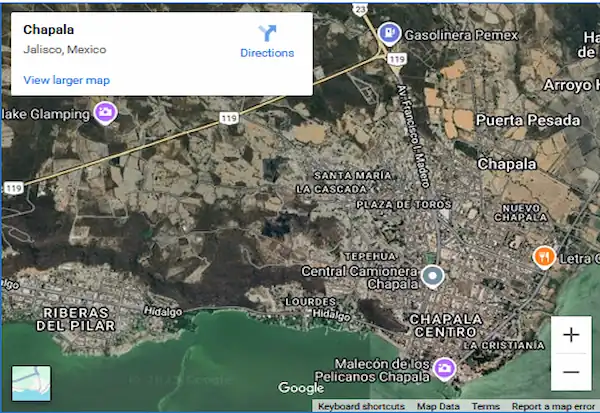Image resolution: width=600 pixels, height=413 pixels.
Task: Click Report a map error link
Action: click(553, 406)
